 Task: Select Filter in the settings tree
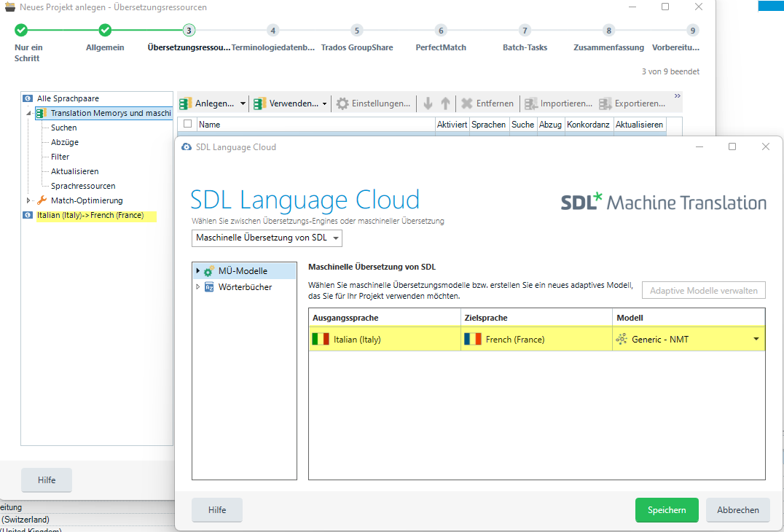click(x=60, y=157)
